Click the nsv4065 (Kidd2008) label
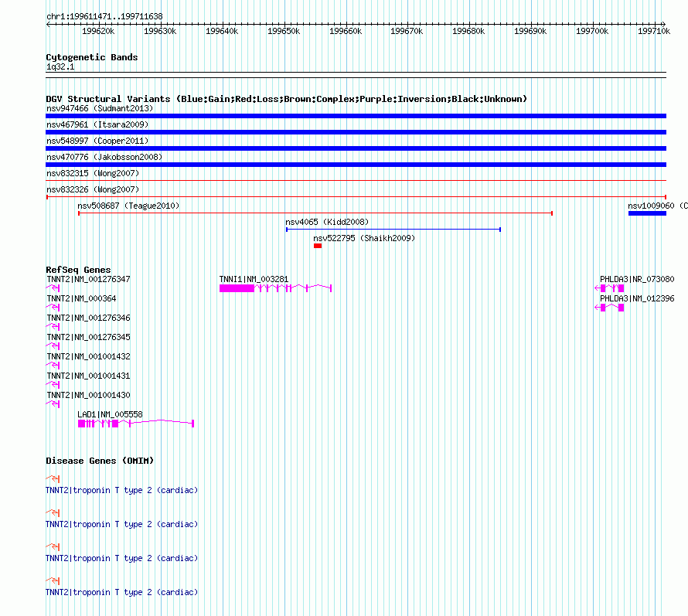688x616 pixels. [x=327, y=222]
